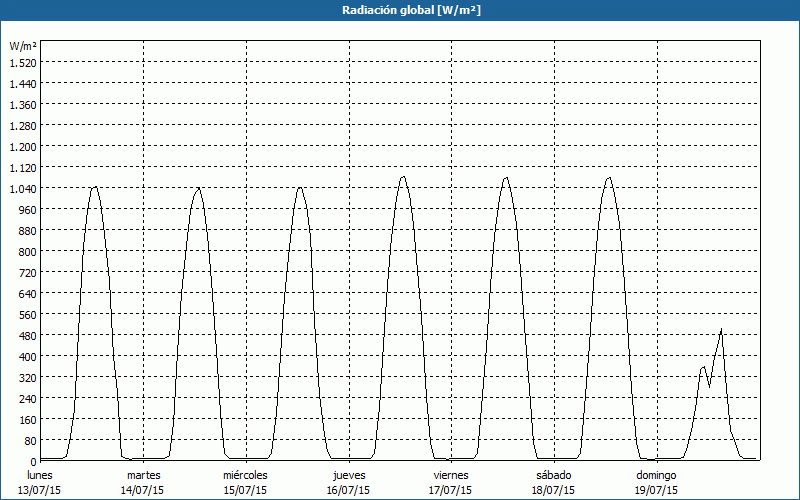
Task: Click the 1.520 y-axis value
Action: (x=22, y=62)
